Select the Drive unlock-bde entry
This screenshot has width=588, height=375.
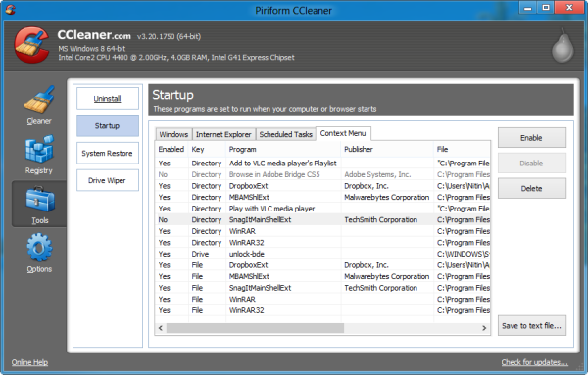coord(322,254)
